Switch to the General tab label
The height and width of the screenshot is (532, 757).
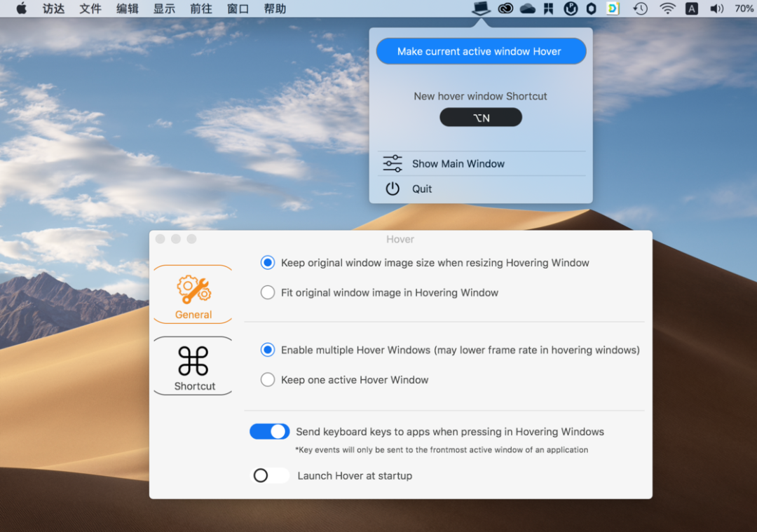point(193,315)
